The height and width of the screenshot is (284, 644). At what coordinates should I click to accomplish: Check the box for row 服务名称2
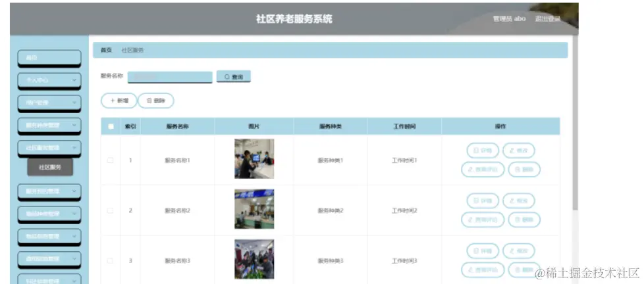[110, 210]
